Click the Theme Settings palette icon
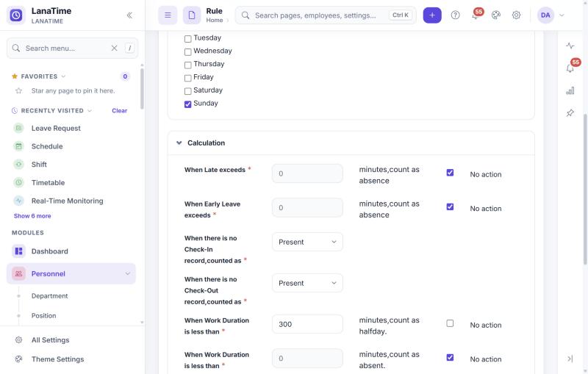Screen dimensions: 588x374 tap(19, 359)
